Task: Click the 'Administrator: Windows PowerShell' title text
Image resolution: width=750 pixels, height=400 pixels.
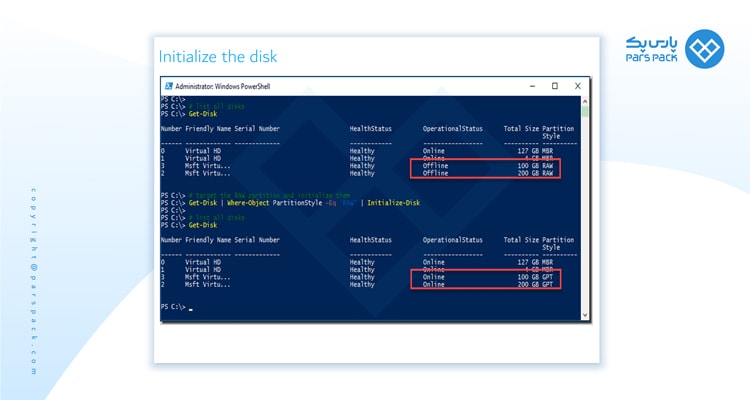Action: pos(222,87)
